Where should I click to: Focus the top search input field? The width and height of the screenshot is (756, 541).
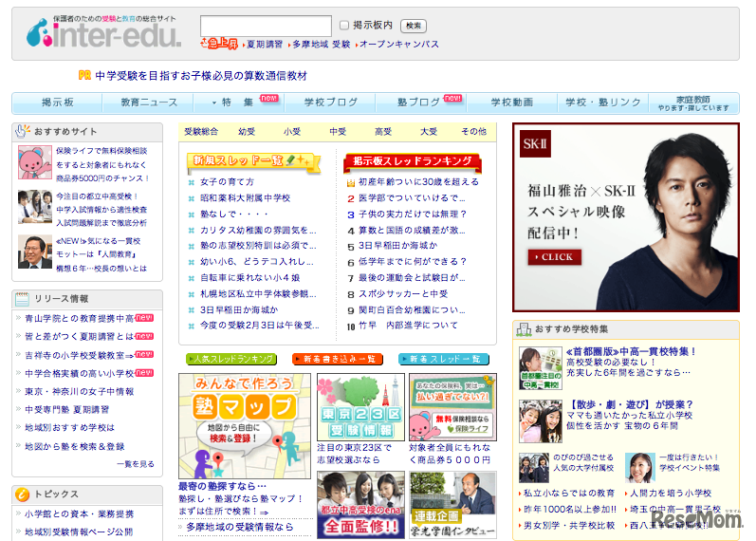click(x=266, y=26)
